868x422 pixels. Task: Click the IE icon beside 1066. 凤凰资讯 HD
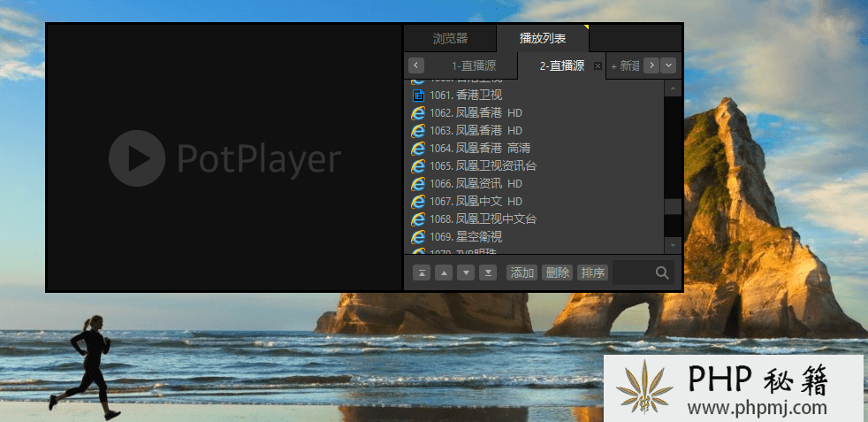418,184
